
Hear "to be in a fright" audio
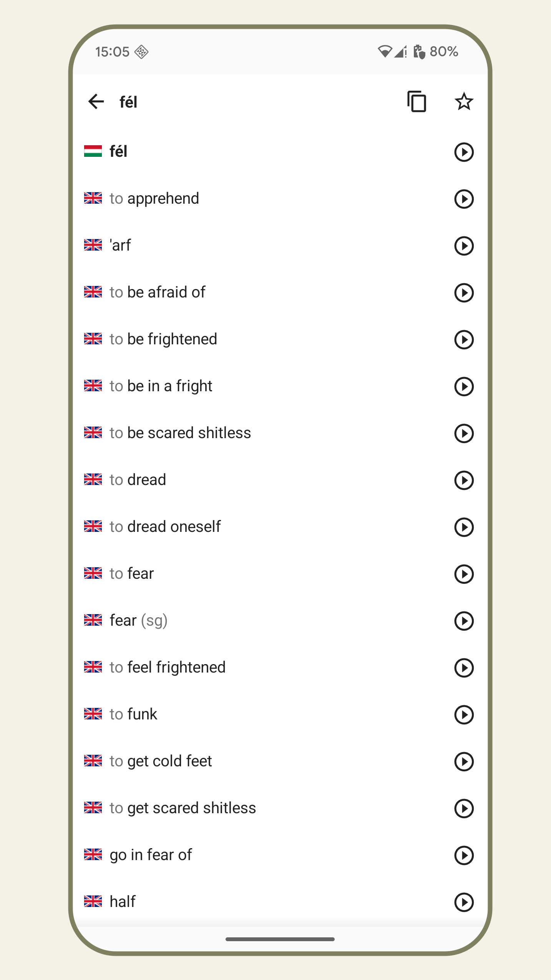[x=464, y=386]
